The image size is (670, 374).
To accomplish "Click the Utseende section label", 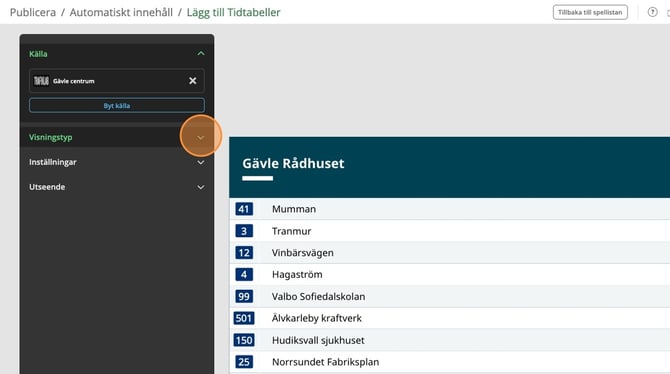I will click(47, 187).
